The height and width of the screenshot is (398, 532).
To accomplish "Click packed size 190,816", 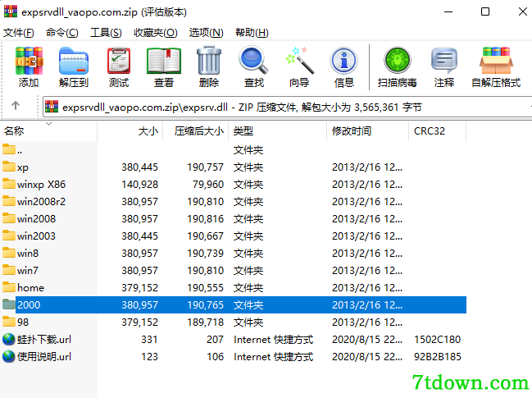I will click(x=205, y=219).
